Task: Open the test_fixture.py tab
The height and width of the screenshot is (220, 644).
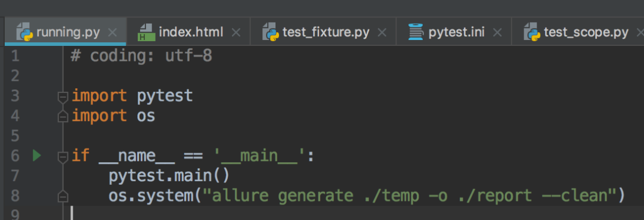Action: click(x=323, y=32)
